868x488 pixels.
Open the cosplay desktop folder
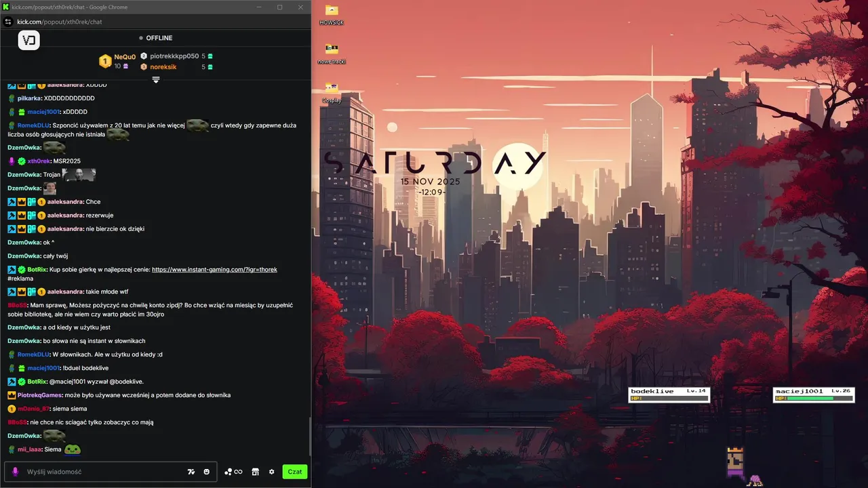332,92
